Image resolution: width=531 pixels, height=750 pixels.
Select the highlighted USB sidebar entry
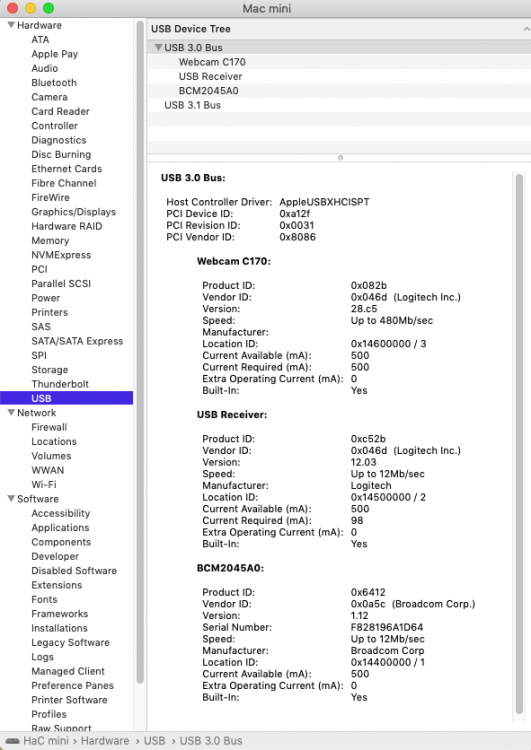tap(66, 398)
